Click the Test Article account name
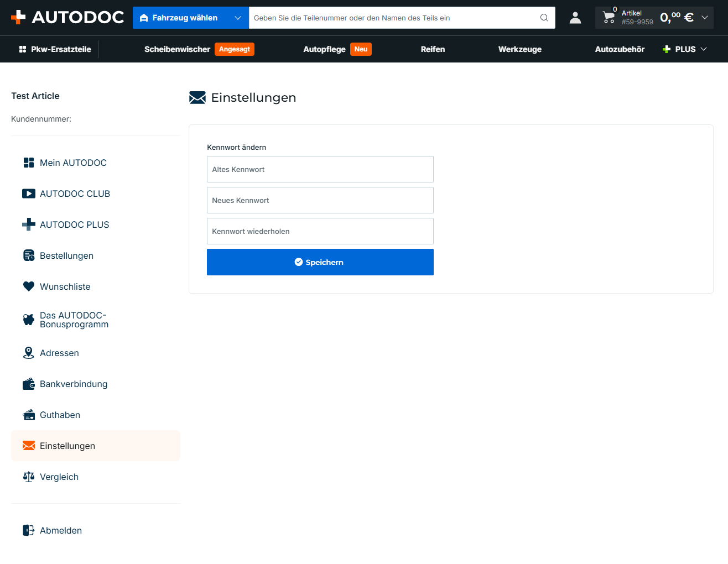The height and width of the screenshot is (564, 728). click(35, 96)
